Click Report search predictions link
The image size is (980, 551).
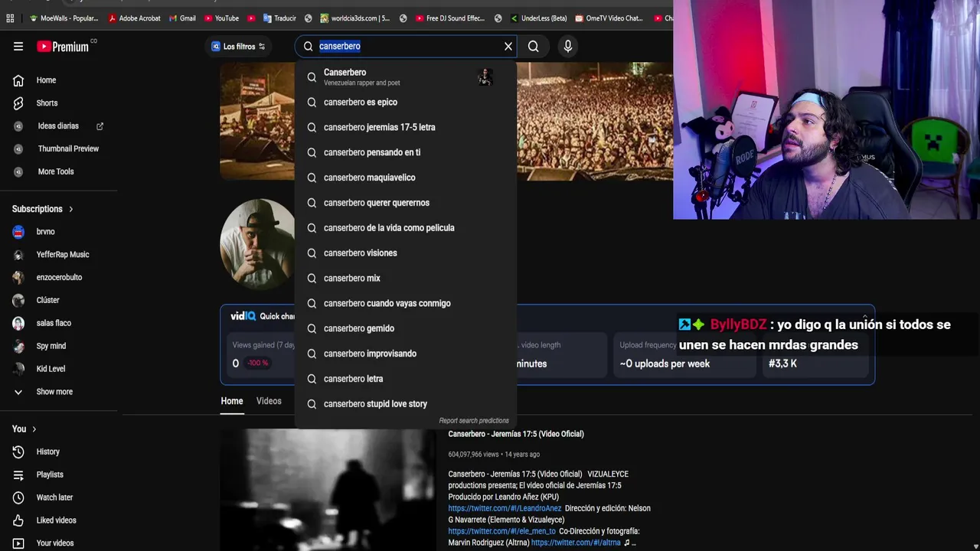(x=474, y=421)
